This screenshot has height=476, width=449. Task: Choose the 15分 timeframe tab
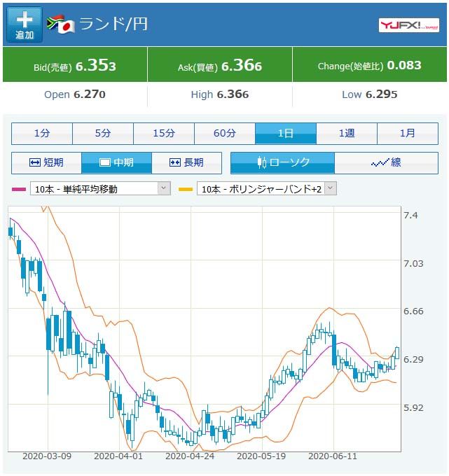(x=164, y=133)
